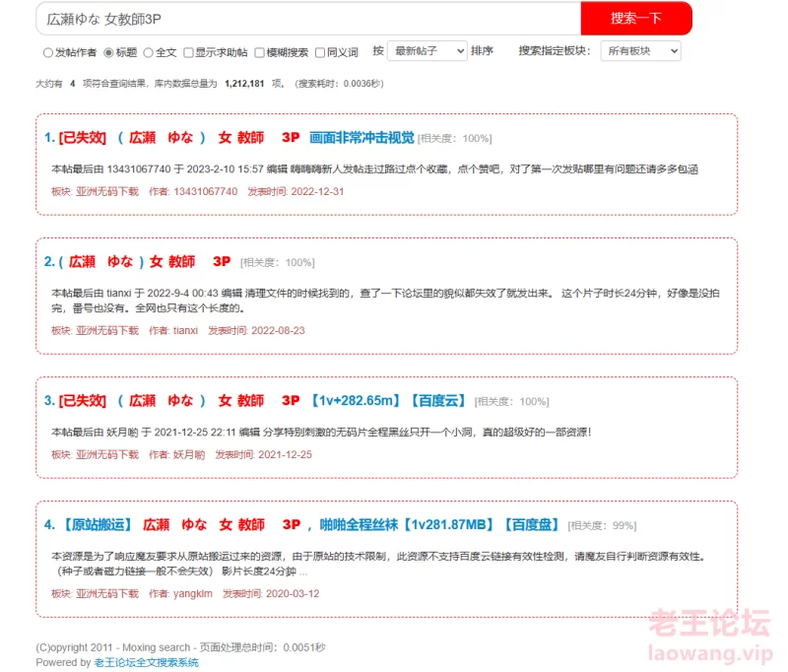
Task: Select the 发帖作者 radio button
Action: coord(47,52)
